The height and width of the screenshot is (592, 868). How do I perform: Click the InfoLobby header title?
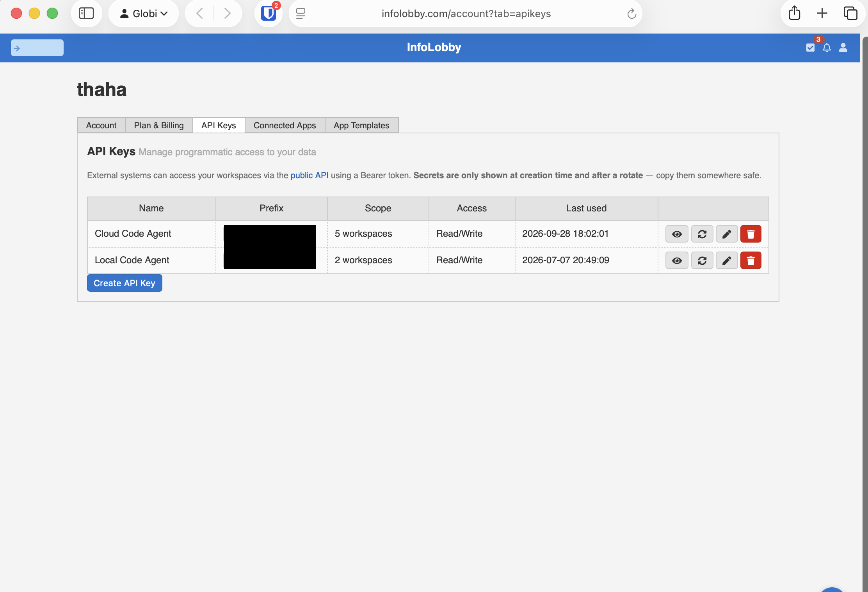pos(434,47)
